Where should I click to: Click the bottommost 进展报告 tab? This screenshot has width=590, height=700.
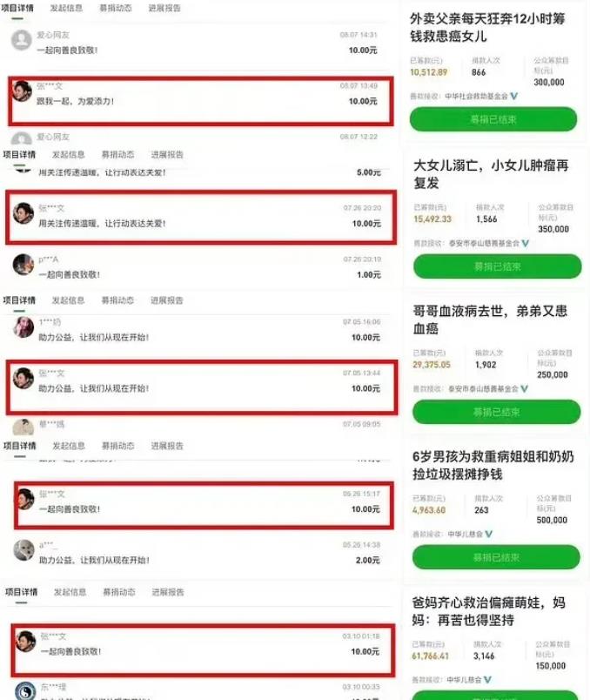[168, 592]
